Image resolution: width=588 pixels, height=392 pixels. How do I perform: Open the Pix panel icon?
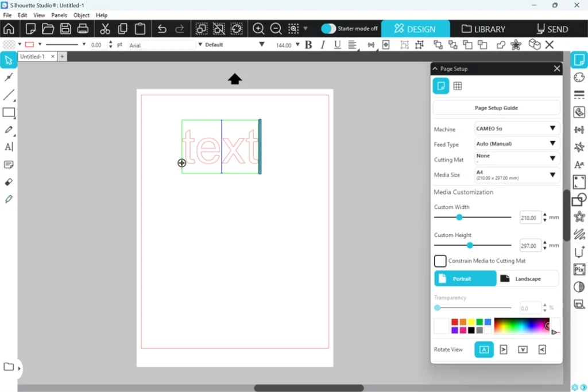[579, 269]
